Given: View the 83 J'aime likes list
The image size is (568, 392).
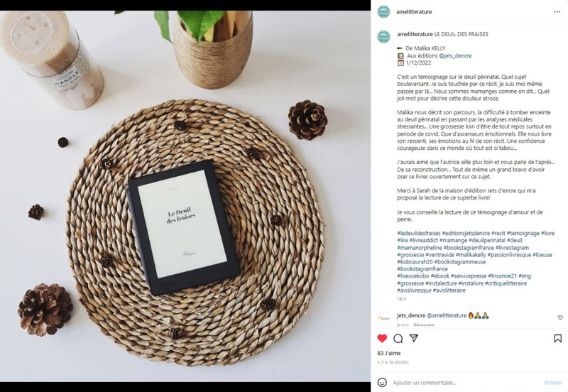Looking at the screenshot, I should 388,353.
